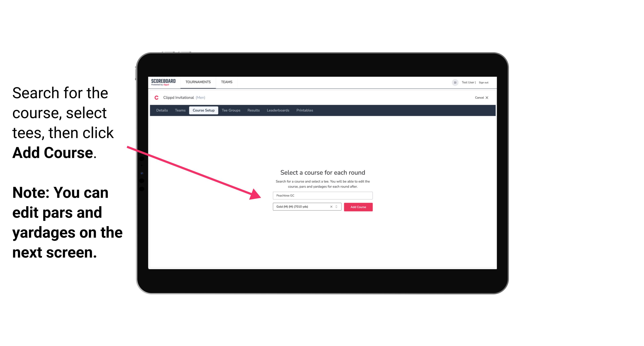Click the Printables tab
This screenshot has height=346, width=644.
click(x=304, y=110)
